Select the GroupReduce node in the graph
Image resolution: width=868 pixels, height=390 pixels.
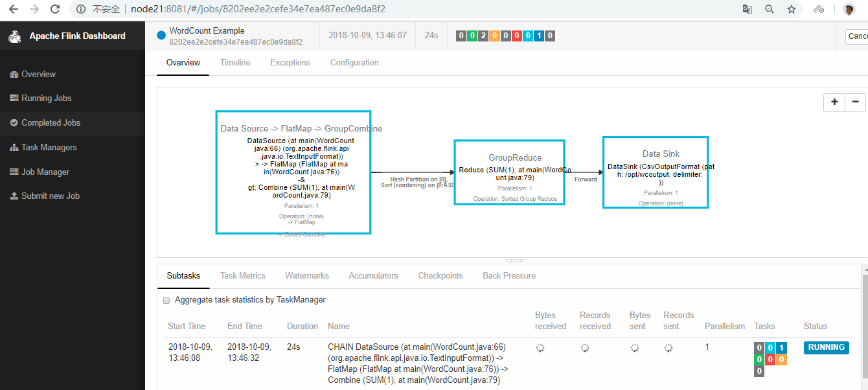click(509, 172)
